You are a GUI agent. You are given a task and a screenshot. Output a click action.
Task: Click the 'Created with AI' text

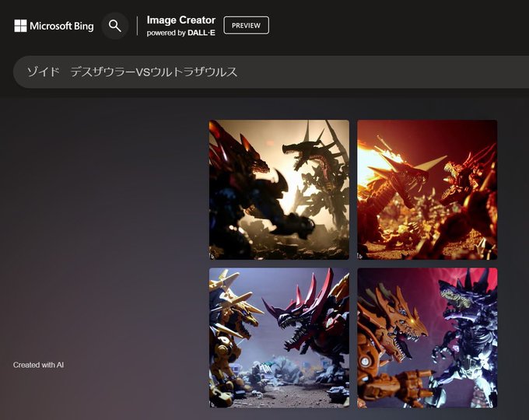pyautogui.click(x=38, y=365)
